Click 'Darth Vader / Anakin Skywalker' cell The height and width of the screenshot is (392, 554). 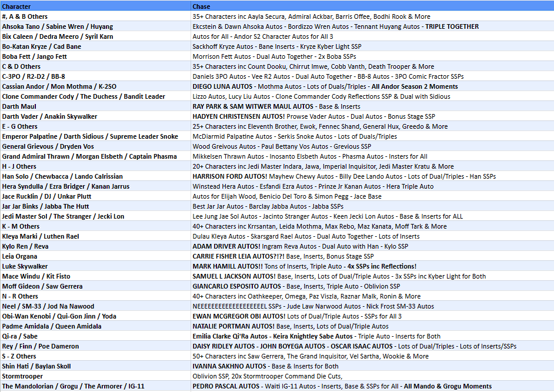click(95, 116)
